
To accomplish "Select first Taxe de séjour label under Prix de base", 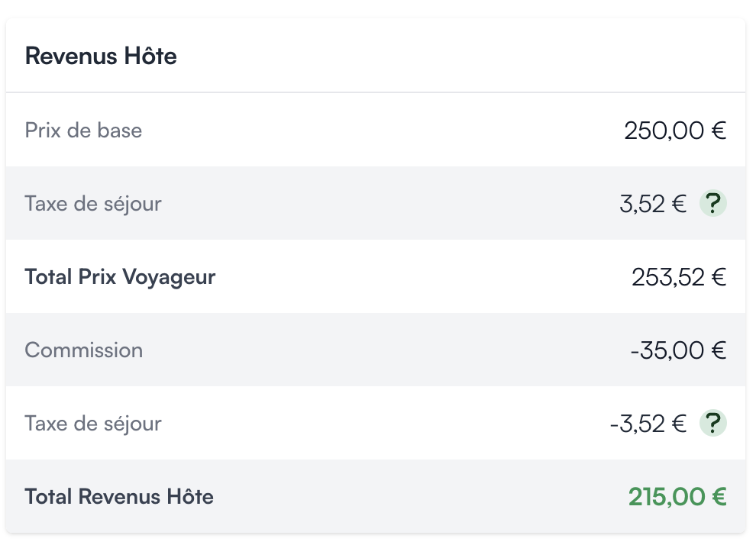I will (93, 204).
